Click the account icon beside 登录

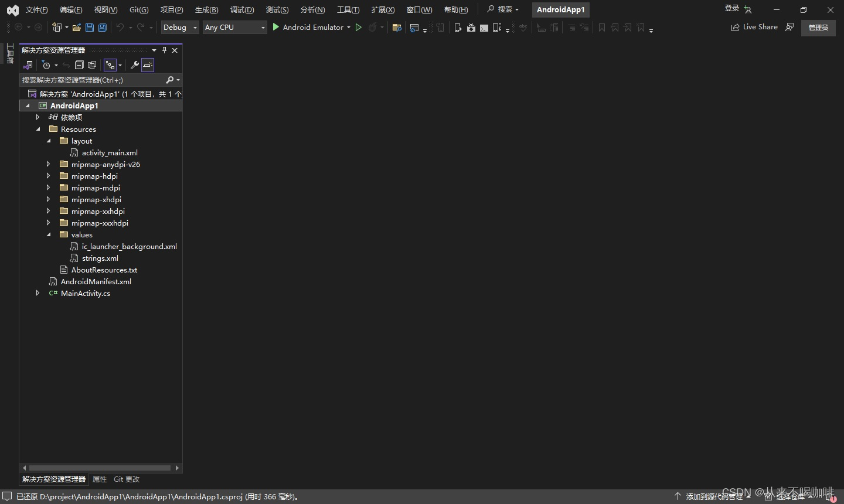tap(748, 9)
